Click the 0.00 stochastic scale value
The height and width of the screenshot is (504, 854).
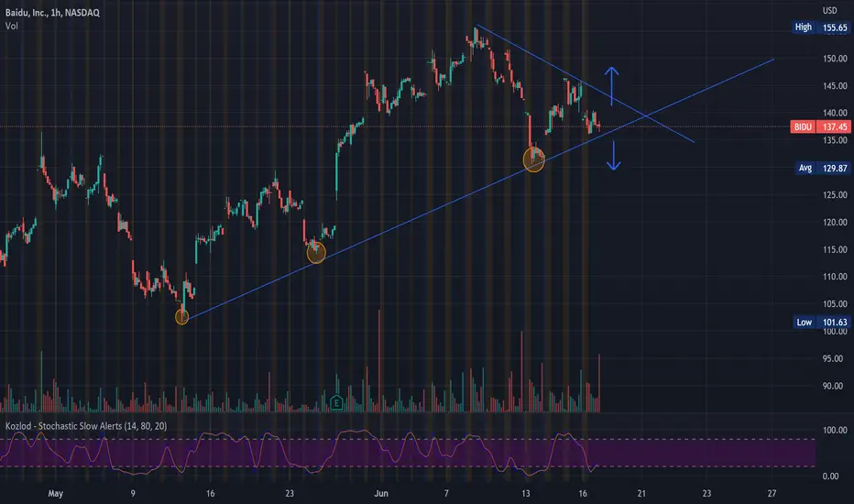tap(830, 477)
